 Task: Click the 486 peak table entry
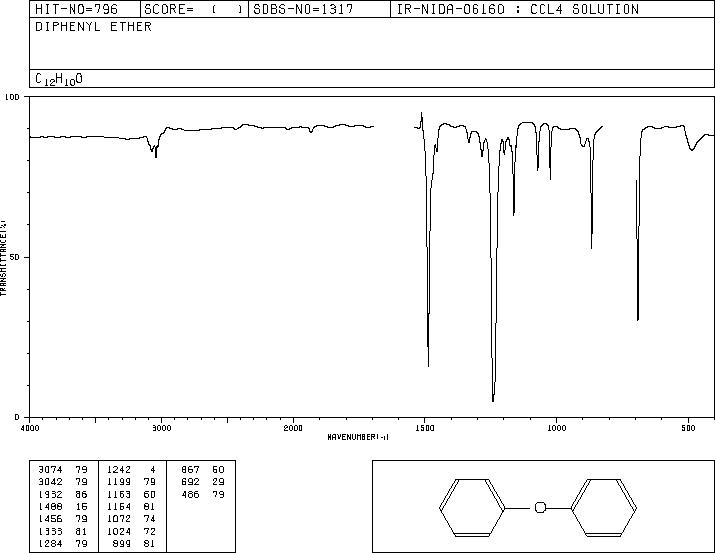tap(190, 495)
